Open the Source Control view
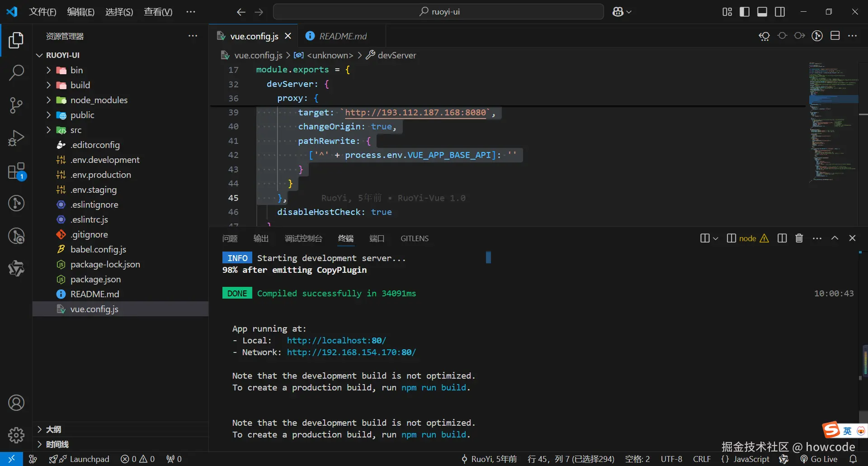This screenshot has width=868, height=466. pos(16,105)
